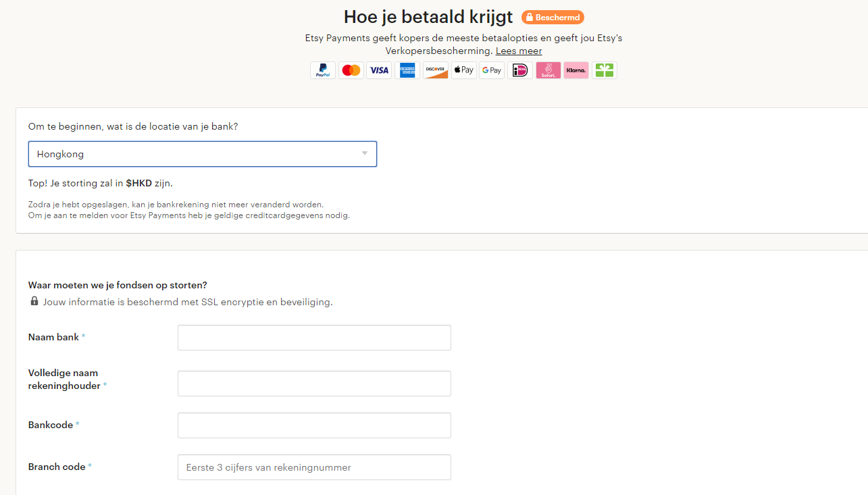Click the orange 'Beschermd' badge
Viewport: 868px width, 495px height.
coord(553,18)
